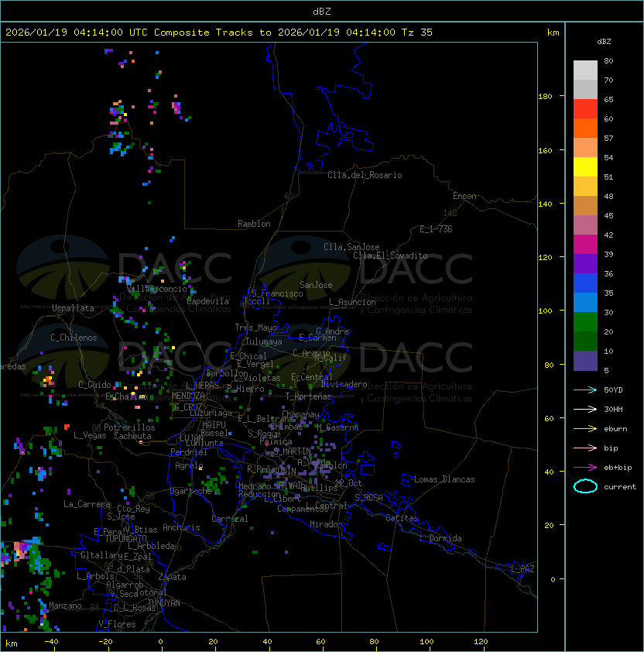This screenshot has height=652, width=644.
Task: Pick the slate purple 10 dBZ swatch
Action: pyautogui.click(x=585, y=361)
